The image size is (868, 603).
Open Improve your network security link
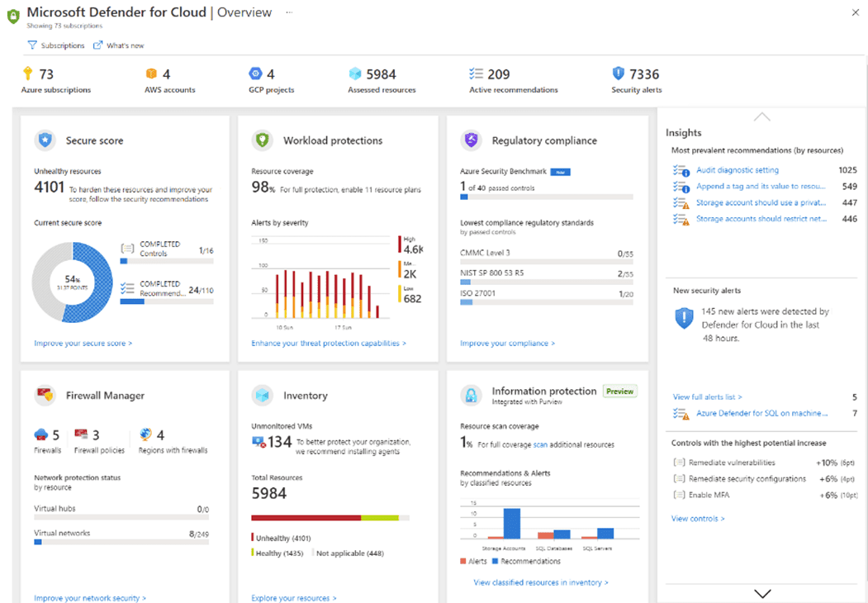tap(90, 598)
